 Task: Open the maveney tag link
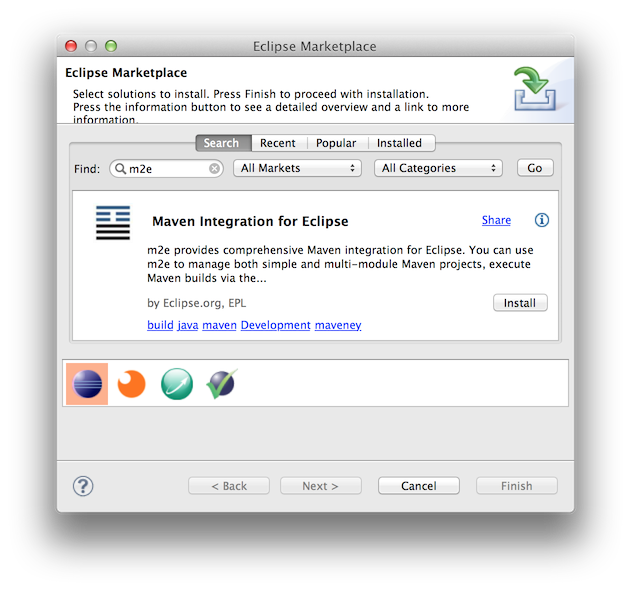[338, 325]
